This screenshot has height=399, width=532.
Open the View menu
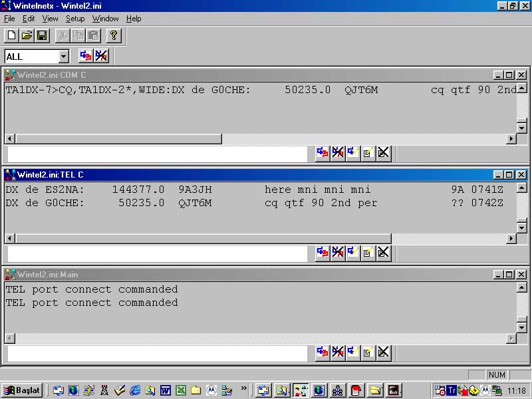(x=50, y=19)
